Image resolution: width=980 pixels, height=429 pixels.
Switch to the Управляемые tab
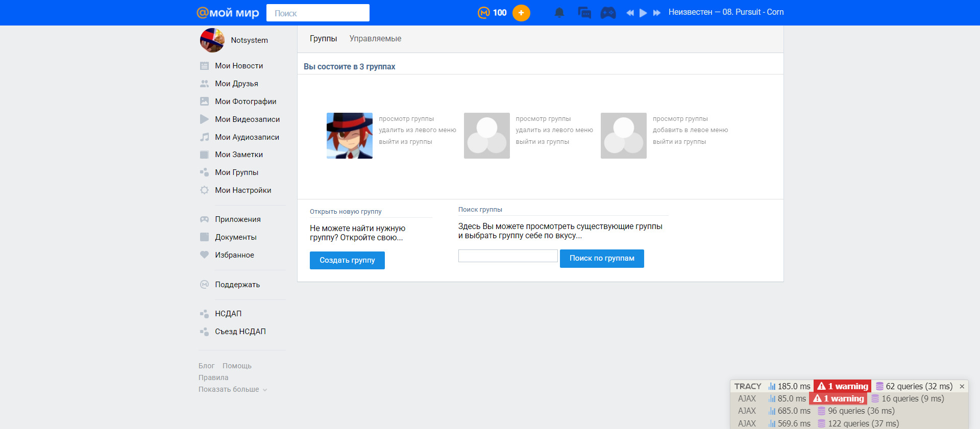click(x=375, y=39)
